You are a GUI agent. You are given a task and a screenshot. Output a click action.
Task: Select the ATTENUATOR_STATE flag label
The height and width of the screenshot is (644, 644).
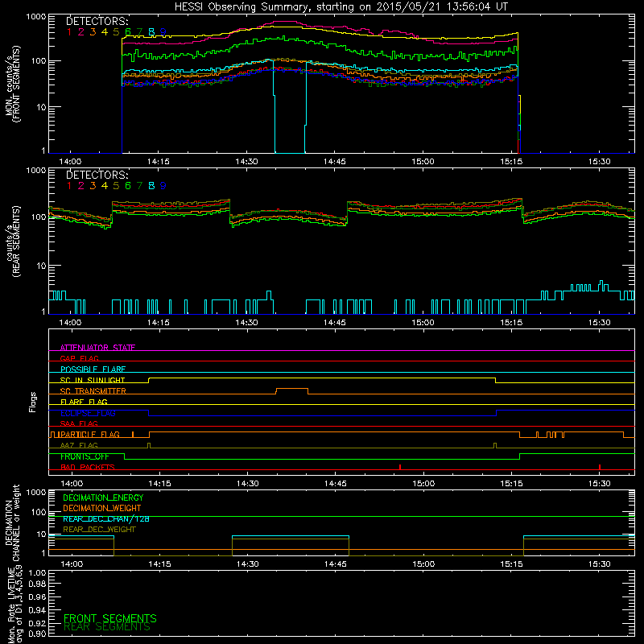[x=97, y=348]
